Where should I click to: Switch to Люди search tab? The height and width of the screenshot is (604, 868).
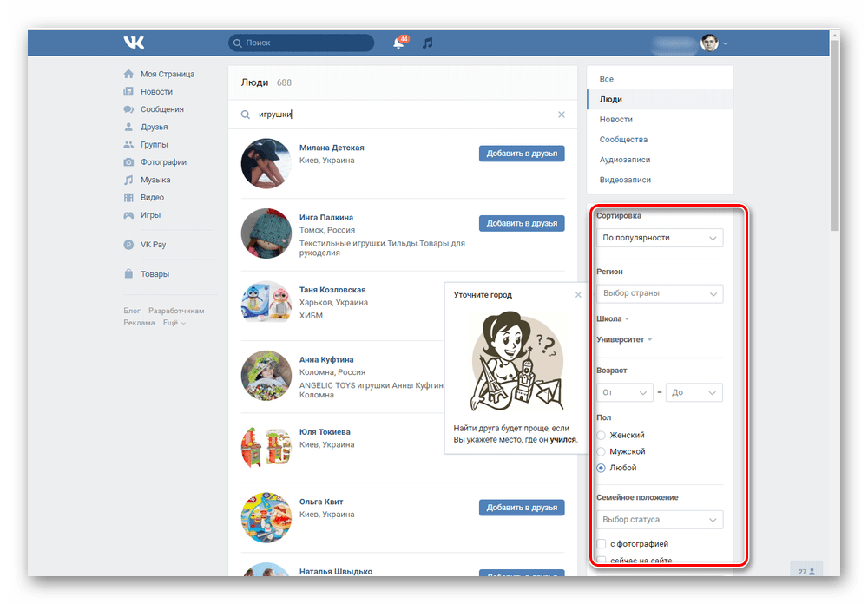pyautogui.click(x=660, y=99)
